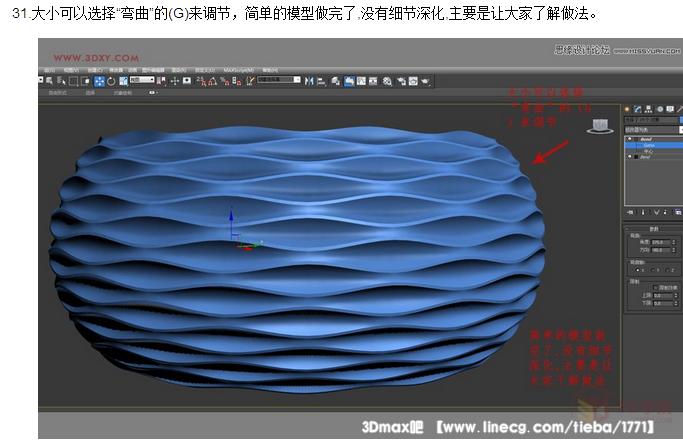683x444 pixels.
Task: Select X bend axis radio button
Action: pos(637,270)
